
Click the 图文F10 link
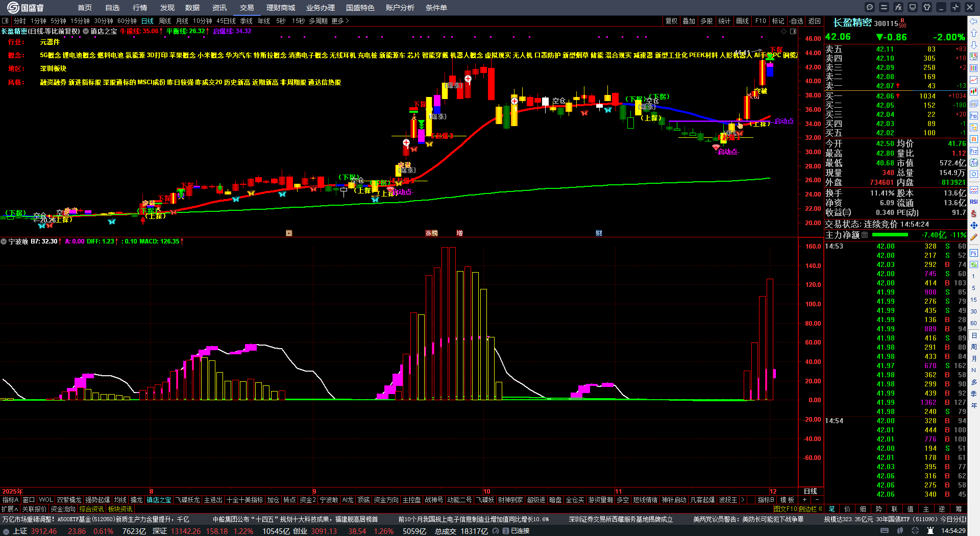click(785, 509)
